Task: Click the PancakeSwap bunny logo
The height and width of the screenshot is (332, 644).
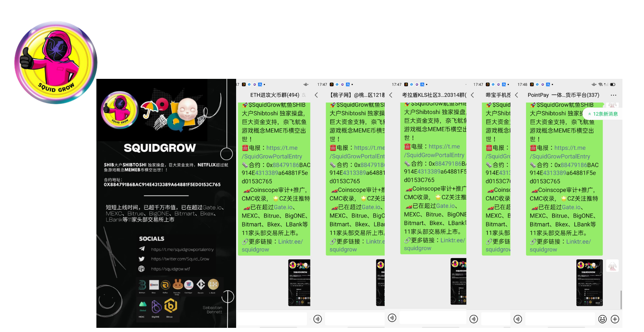Action: [178, 285]
